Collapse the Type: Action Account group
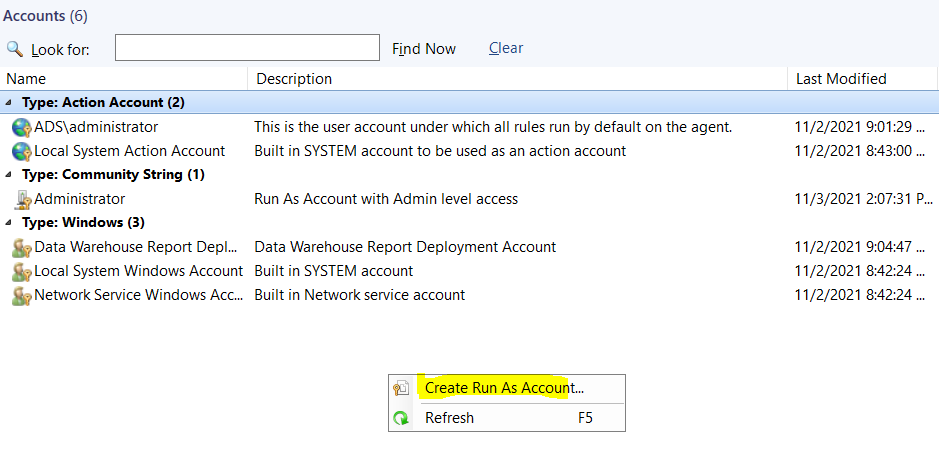The height and width of the screenshot is (456, 939). 9,102
